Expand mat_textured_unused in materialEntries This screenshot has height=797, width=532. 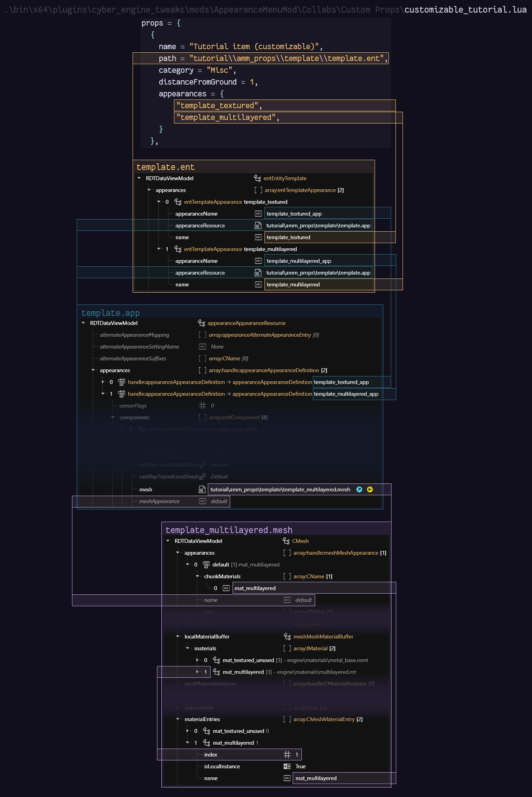188,731
